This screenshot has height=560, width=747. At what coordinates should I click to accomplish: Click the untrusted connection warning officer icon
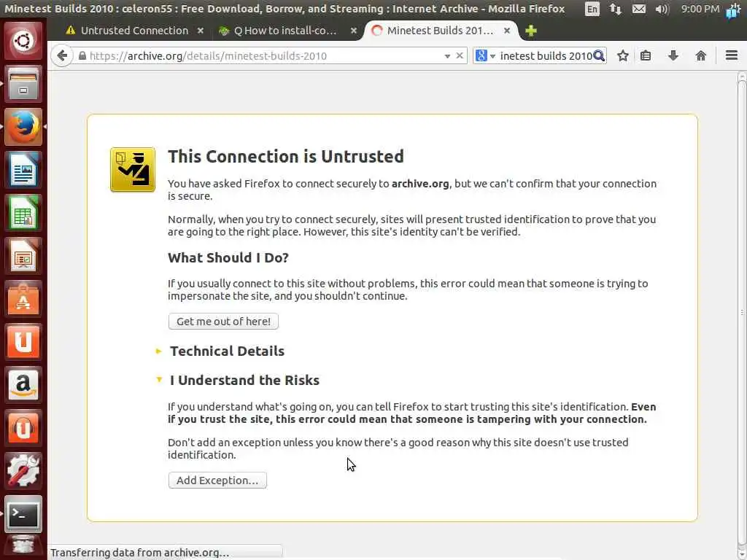click(x=133, y=169)
